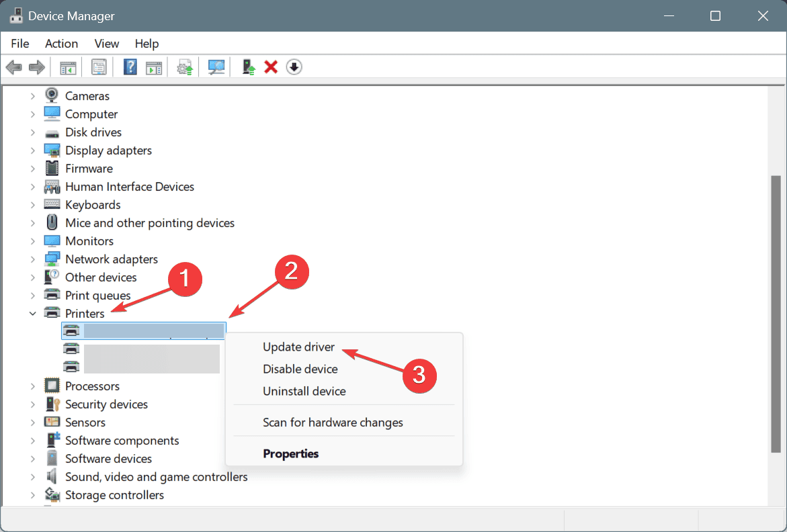
Task: Click the Network adapters icon
Action: point(52,259)
